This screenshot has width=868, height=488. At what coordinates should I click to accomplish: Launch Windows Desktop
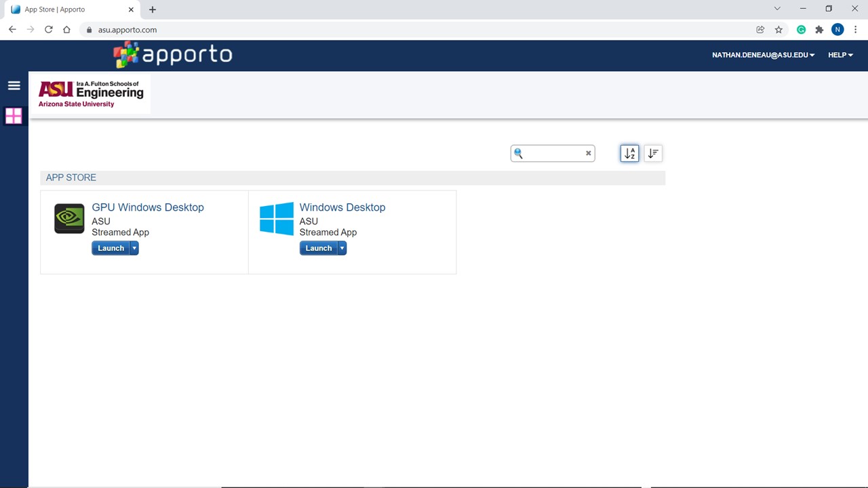pyautogui.click(x=318, y=248)
